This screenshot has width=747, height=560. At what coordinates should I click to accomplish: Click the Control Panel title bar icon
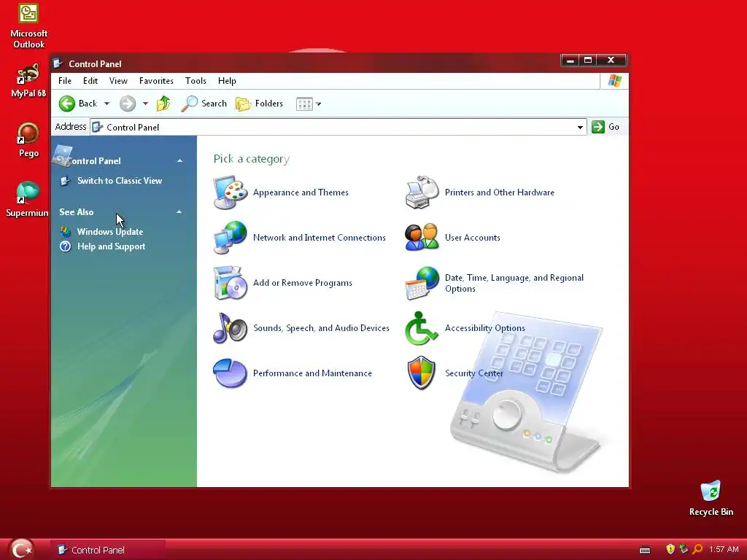click(x=58, y=63)
